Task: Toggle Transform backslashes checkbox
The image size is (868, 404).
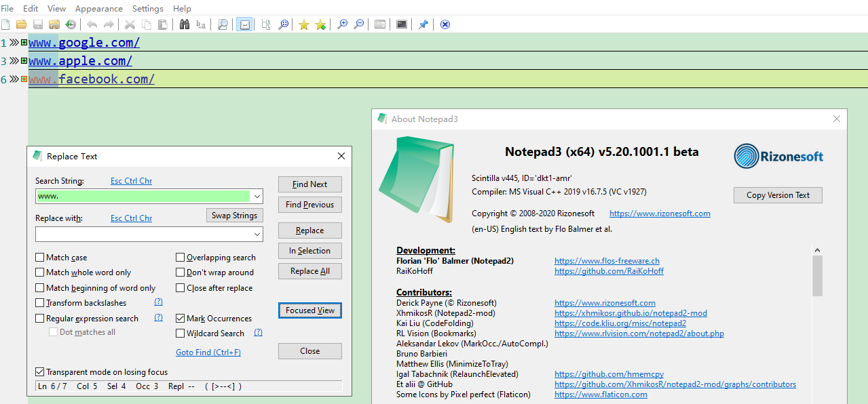Action: point(40,303)
